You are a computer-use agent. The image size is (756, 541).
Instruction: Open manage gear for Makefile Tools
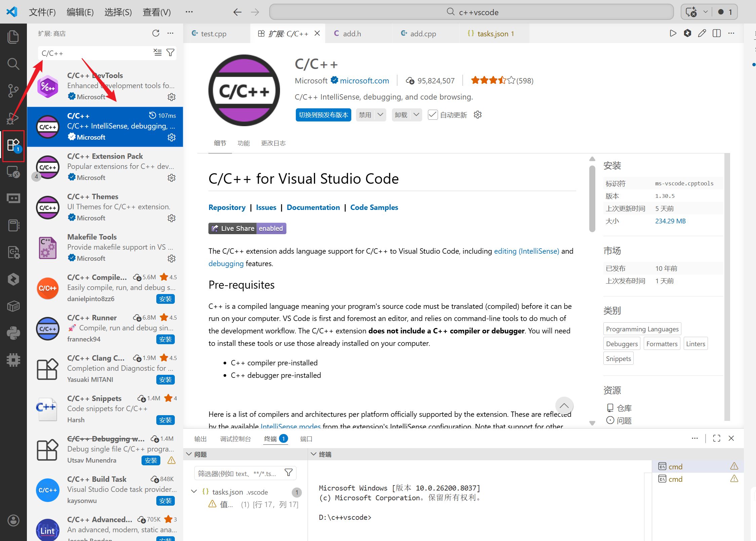tap(171, 258)
